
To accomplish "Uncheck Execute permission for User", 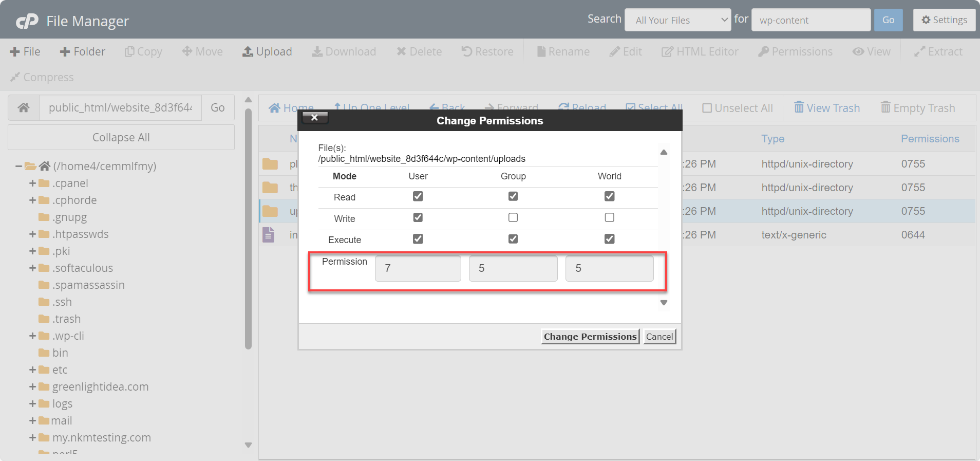I will (418, 239).
